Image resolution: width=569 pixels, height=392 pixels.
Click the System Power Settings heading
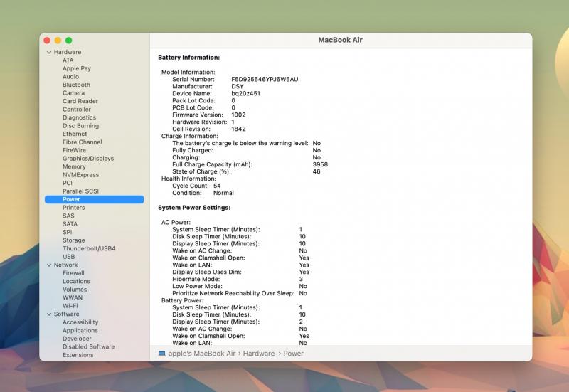194,208
